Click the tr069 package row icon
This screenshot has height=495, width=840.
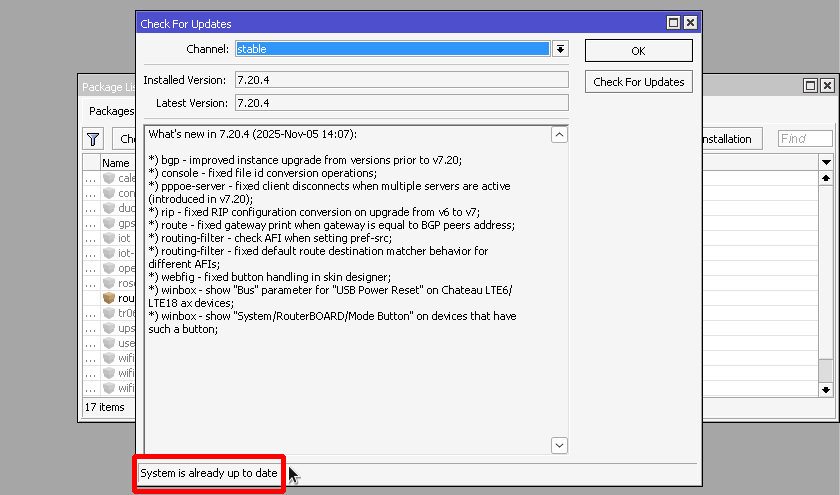(109, 313)
